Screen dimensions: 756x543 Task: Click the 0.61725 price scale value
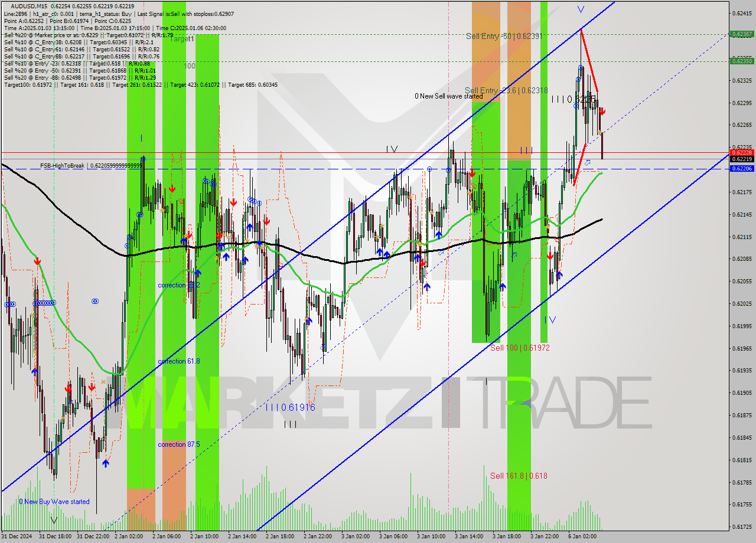[x=741, y=526]
